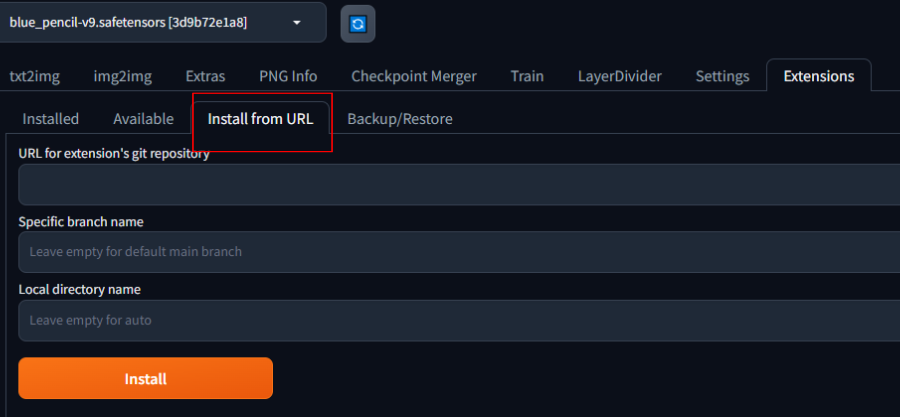Select the PNG Info tab
This screenshot has width=900, height=417.
pos(288,76)
